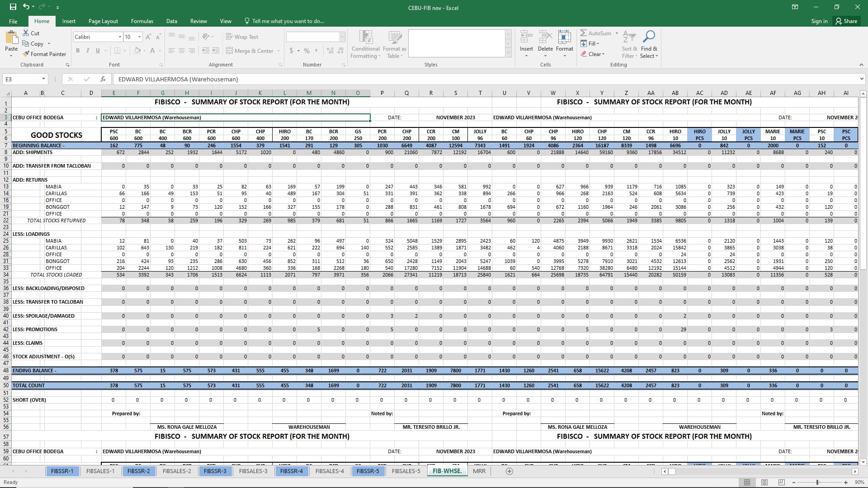Image resolution: width=868 pixels, height=488 pixels.
Task: Click the AutoSum sigma icon
Action: point(584,33)
